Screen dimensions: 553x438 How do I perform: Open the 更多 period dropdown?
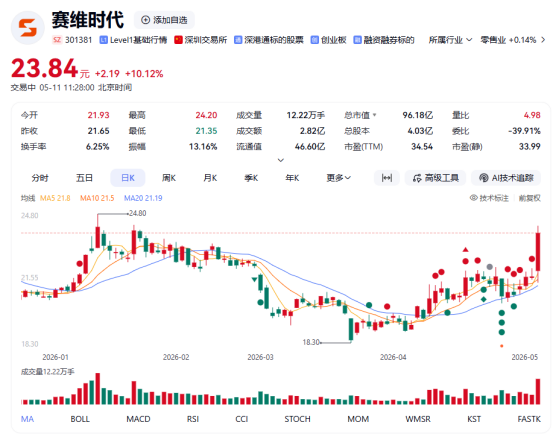point(338,178)
